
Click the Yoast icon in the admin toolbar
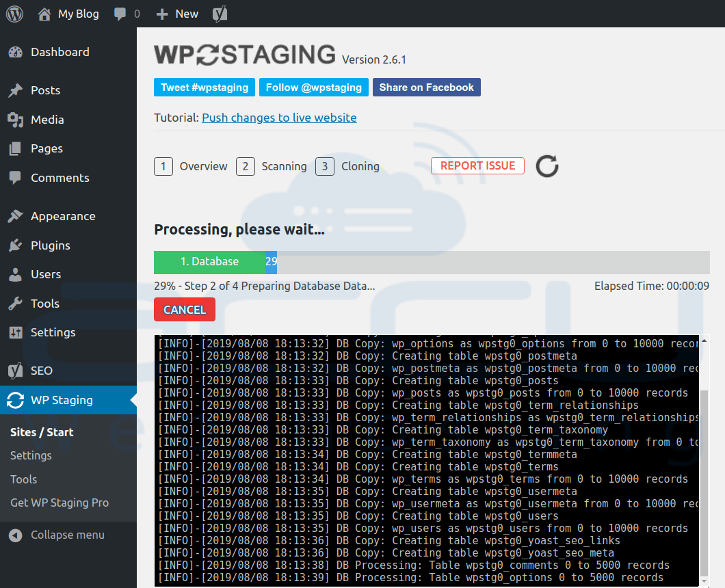point(219,14)
